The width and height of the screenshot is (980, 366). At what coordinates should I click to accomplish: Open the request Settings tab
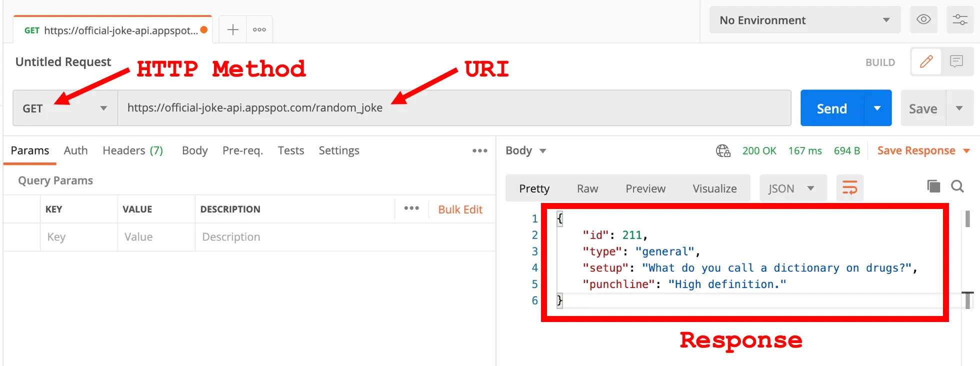pyautogui.click(x=339, y=150)
